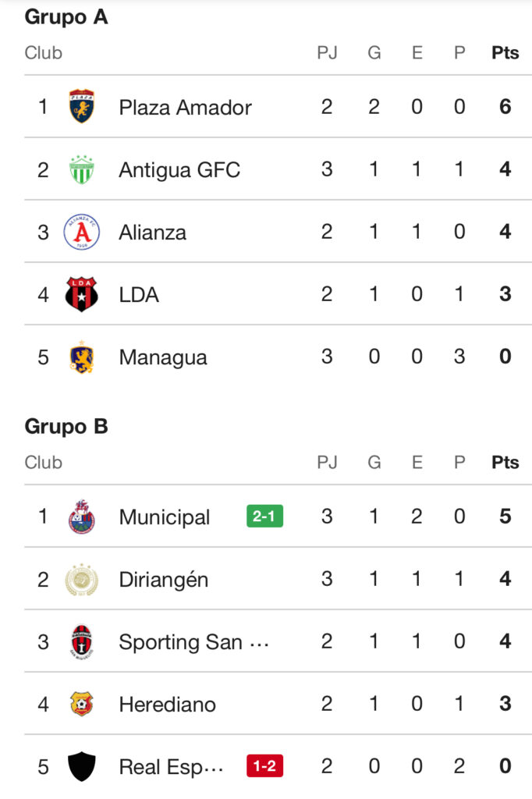Click the Plaza Amador club crest
Image resolution: width=532 pixels, height=799 pixels.
(81, 107)
